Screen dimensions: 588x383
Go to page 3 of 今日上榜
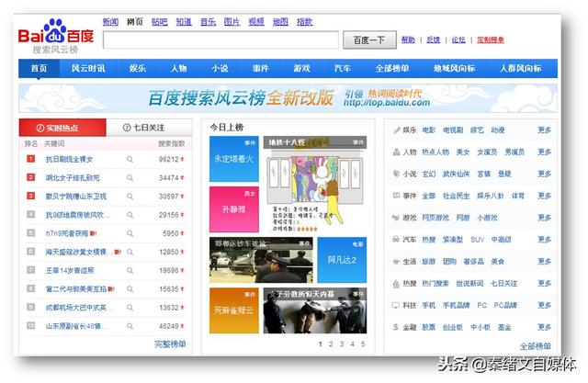pos(342,344)
